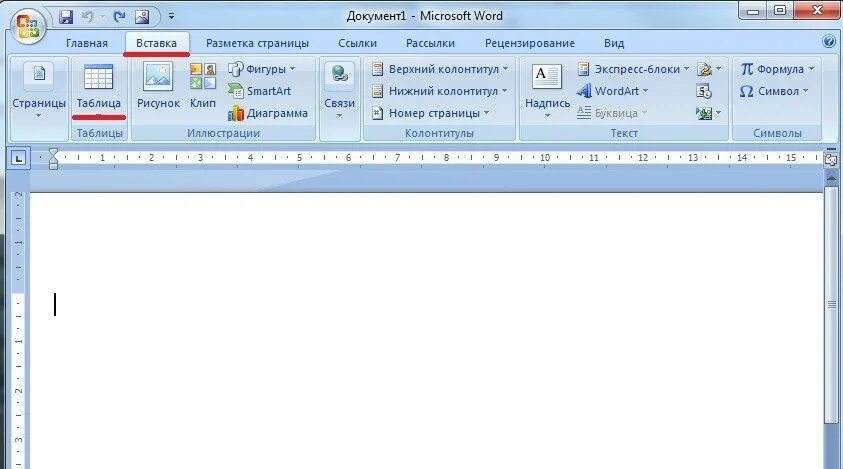Minimize the Word window
The height and width of the screenshot is (469, 843).
coord(753,10)
